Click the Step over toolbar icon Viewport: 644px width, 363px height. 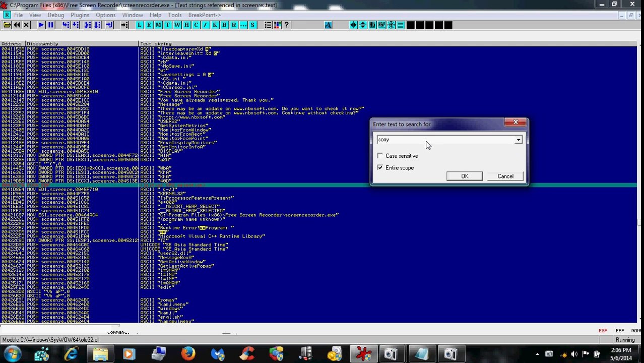click(x=75, y=25)
